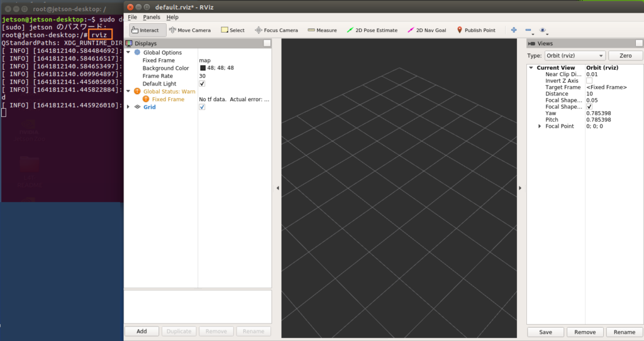Select the 2D Pose Estimate tool
Screen dimensions: 644x341
pos(372,30)
